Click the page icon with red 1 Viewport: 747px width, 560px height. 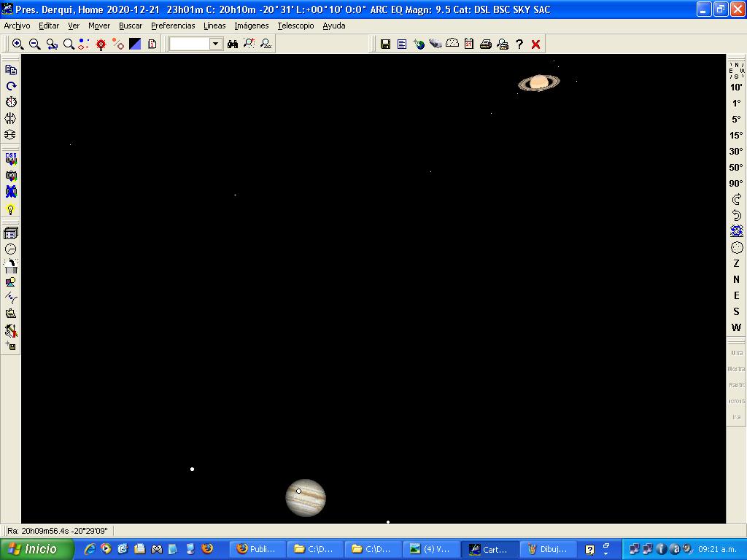[x=152, y=44]
